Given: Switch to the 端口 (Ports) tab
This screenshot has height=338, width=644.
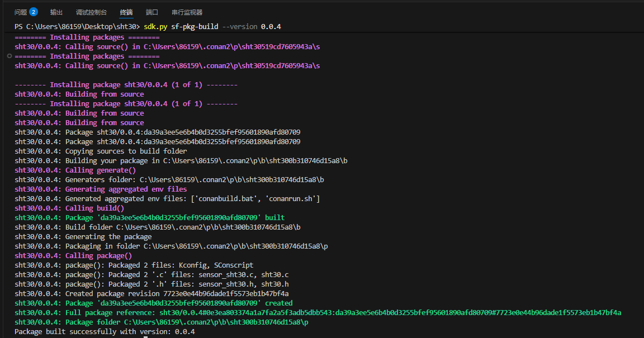Looking at the screenshot, I should point(152,12).
